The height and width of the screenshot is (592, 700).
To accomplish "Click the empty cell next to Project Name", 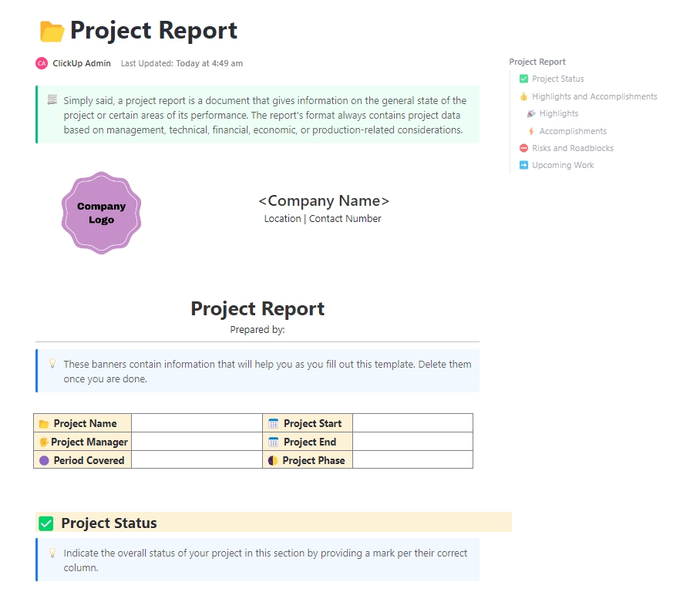I will tap(197, 423).
